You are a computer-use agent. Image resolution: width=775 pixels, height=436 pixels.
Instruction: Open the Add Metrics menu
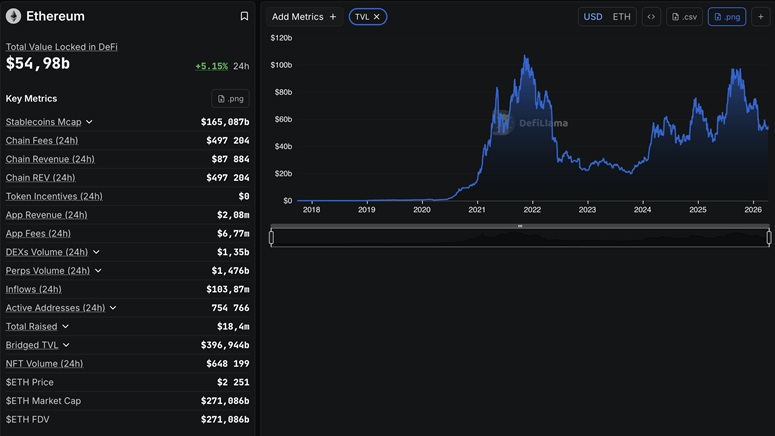[x=304, y=17]
